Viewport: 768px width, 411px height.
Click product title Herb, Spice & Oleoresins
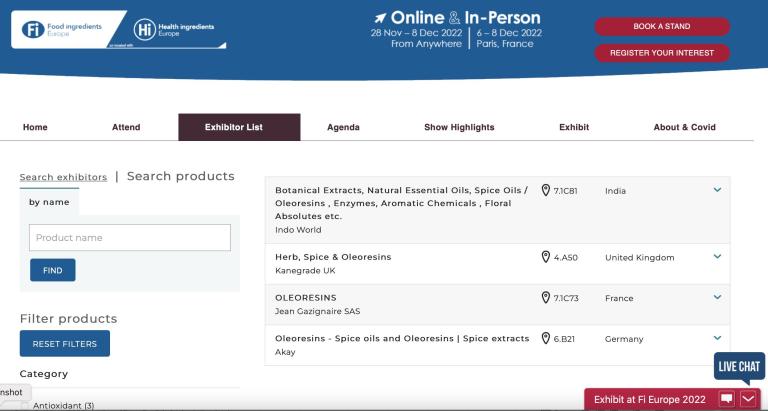[333, 257]
